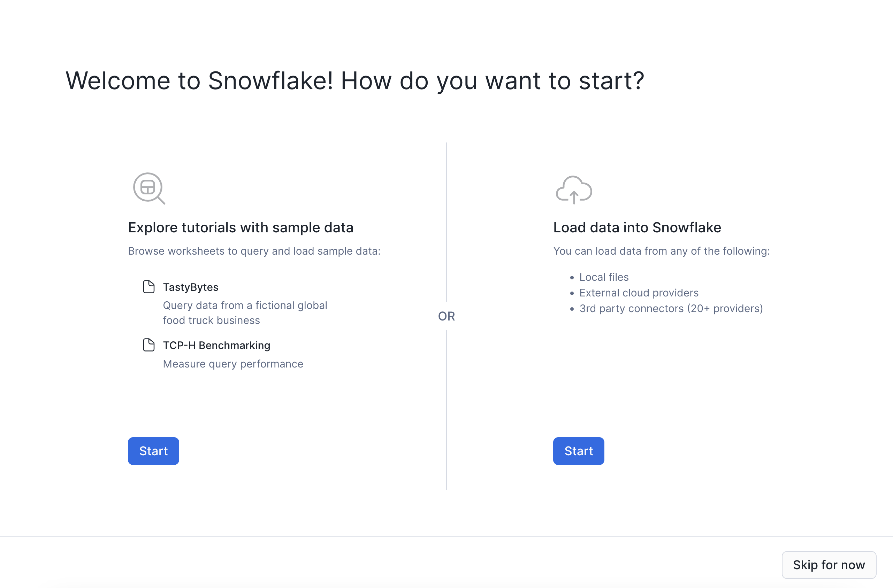The height and width of the screenshot is (588, 893).
Task: Click the 'External cloud providers' bullet item
Action: pos(639,293)
